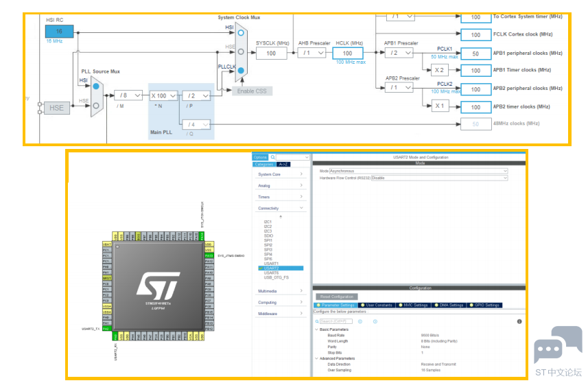588x383 pixels.
Task: Select USB_OTG_FS in the Connectivity list
Action: (x=276, y=277)
